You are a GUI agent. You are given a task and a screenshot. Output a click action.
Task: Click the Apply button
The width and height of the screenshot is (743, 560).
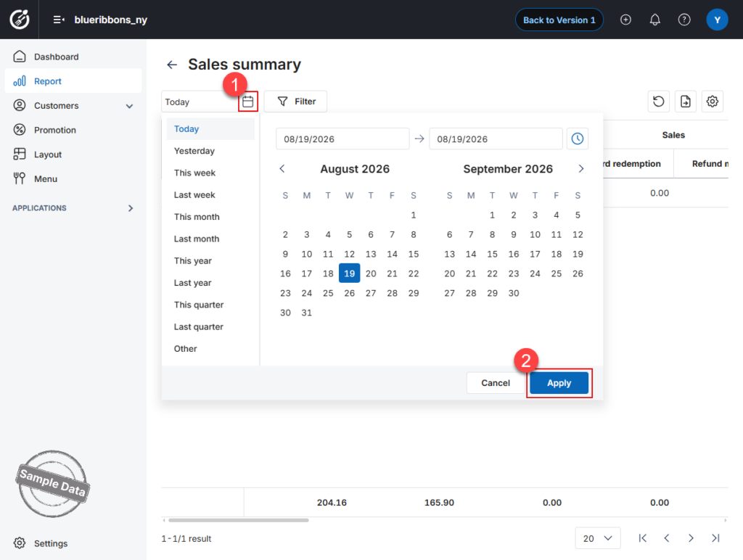click(559, 383)
